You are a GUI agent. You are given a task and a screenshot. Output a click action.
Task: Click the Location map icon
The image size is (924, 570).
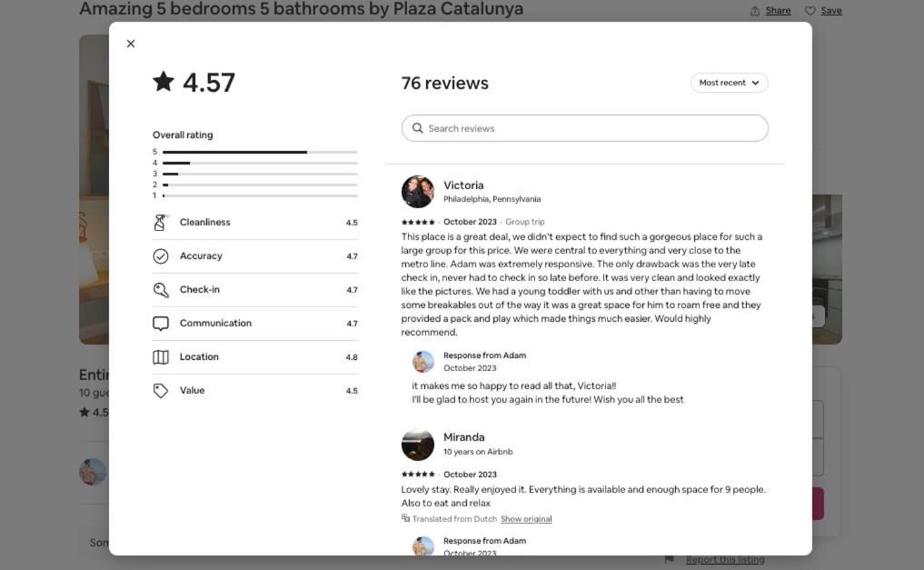[x=161, y=356]
